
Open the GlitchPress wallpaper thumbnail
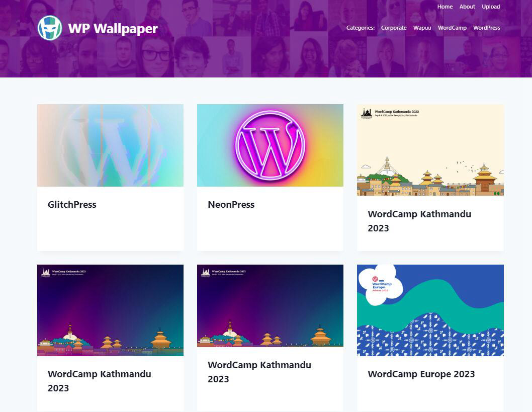click(110, 145)
